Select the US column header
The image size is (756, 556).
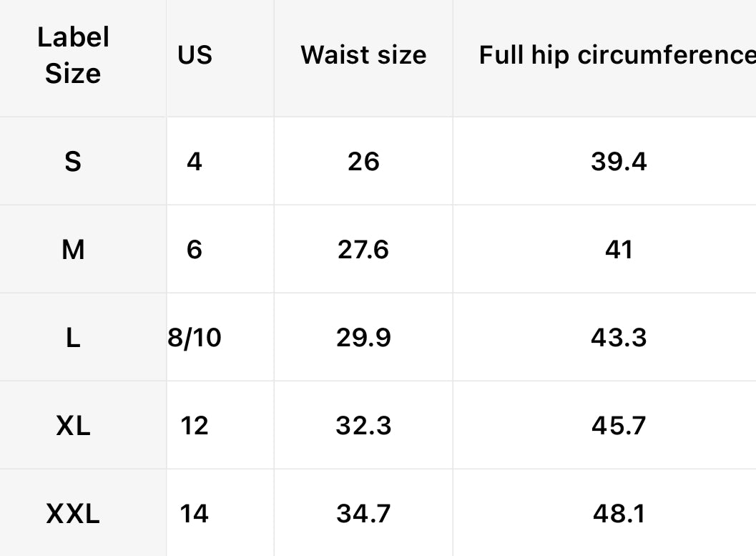pyautogui.click(x=195, y=56)
